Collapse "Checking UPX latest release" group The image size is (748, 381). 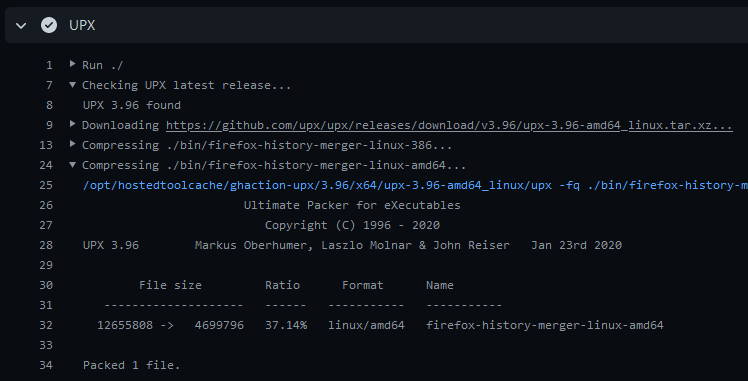[73, 84]
